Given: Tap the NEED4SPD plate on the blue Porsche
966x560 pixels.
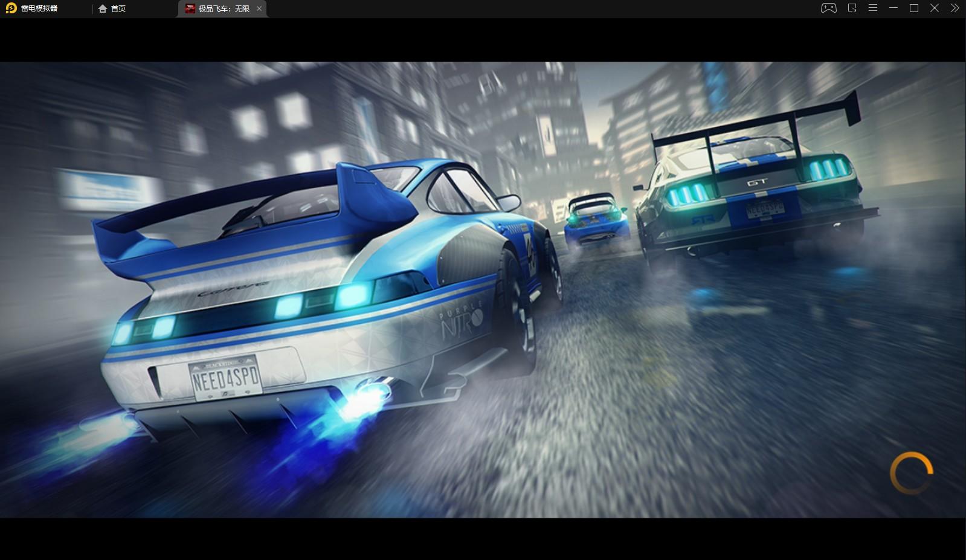Looking at the screenshot, I should [x=225, y=379].
